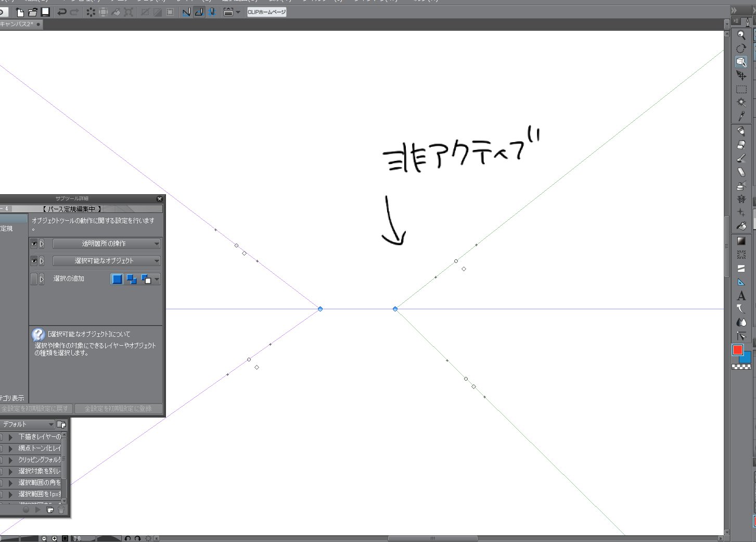
Task: Expand the 下描きレイヤー action row
Action: 10,437
